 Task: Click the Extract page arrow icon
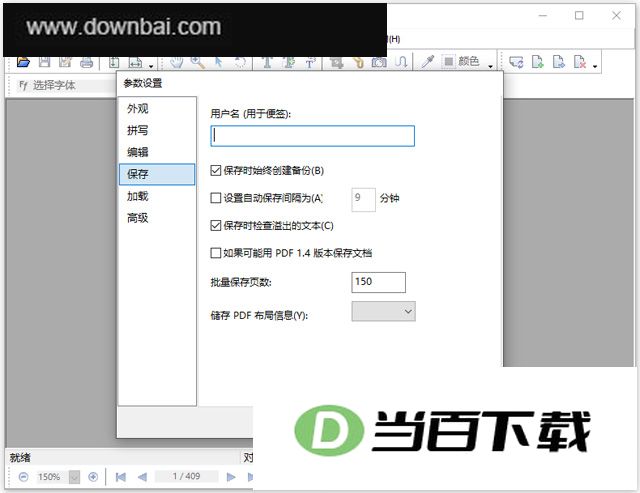pos(559,62)
